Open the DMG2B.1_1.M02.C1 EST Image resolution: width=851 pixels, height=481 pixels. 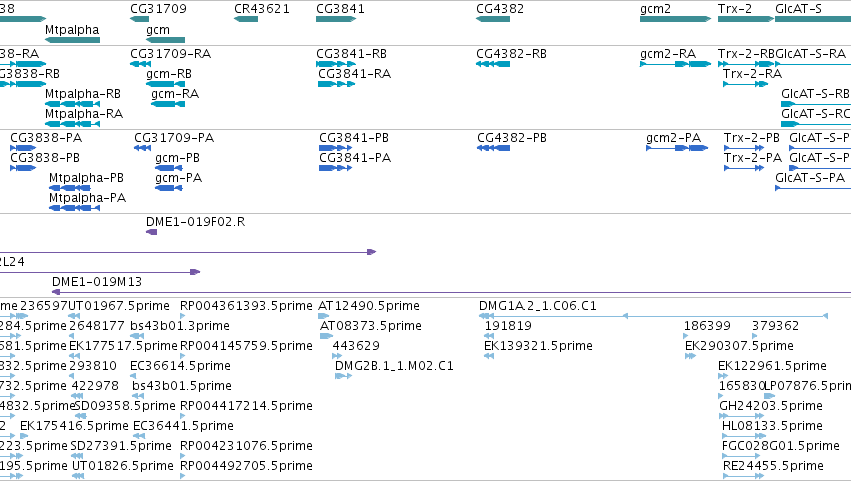(344, 376)
